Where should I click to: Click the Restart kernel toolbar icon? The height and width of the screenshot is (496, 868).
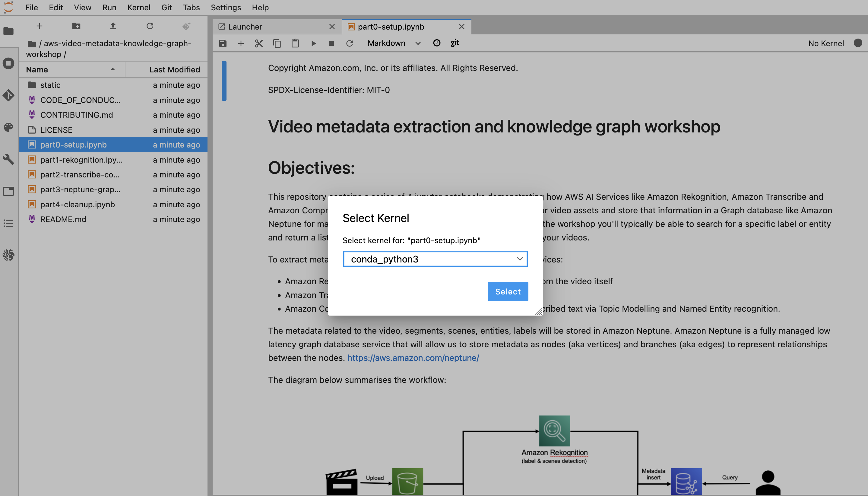coord(350,42)
